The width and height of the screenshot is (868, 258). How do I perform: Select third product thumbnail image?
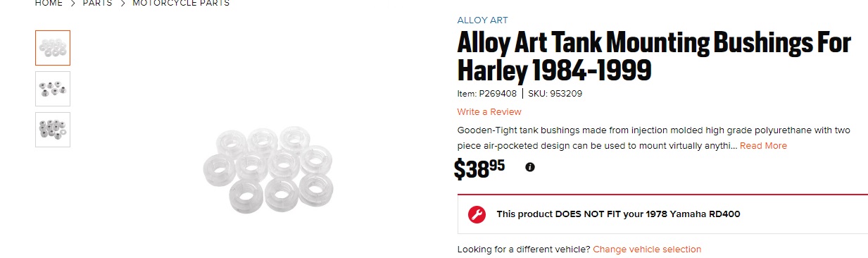pos(53,130)
